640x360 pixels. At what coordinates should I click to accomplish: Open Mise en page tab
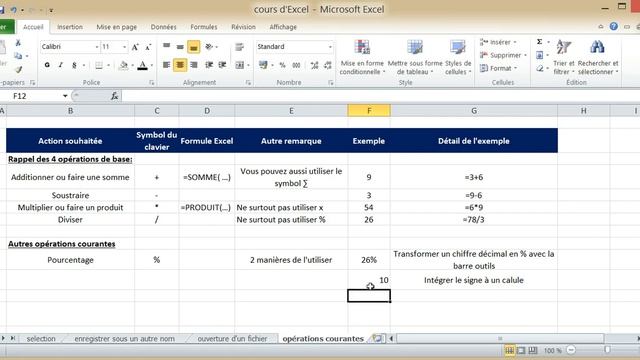[x=117, y=27]
